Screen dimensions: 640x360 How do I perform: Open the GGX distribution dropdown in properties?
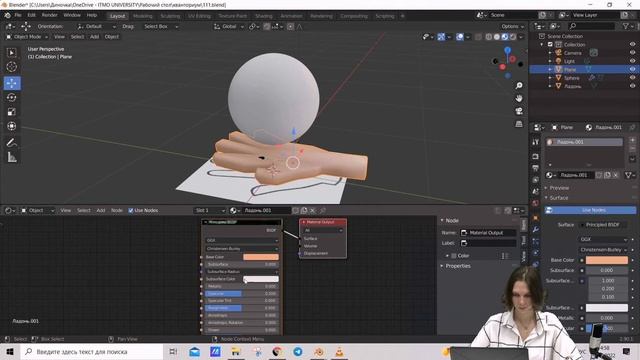(x=603, y=240)
